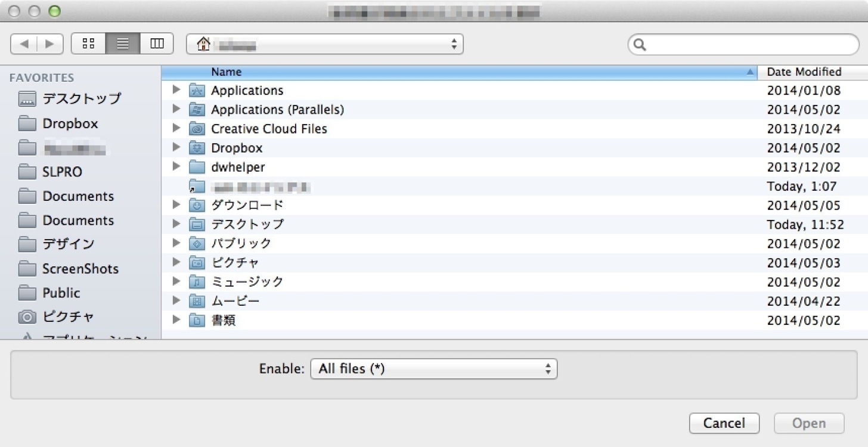The image size is (868, 447).
Task: Click the search field
Action: tap(743, 45)
